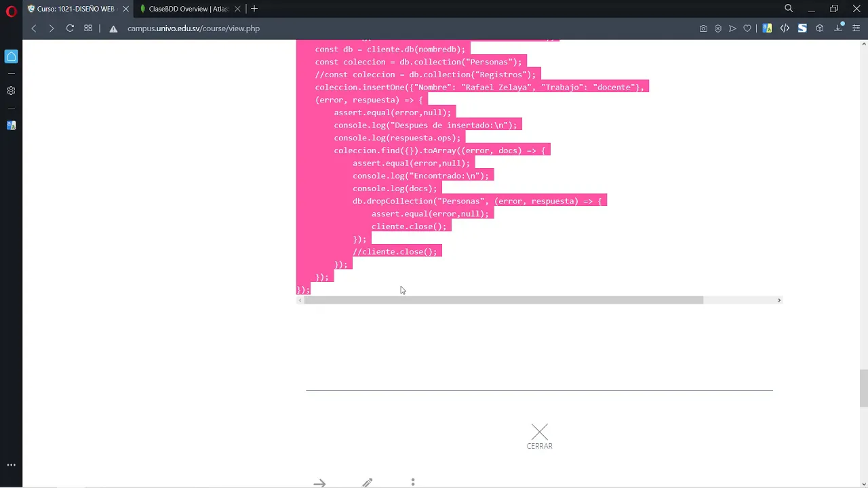The height and width of the screenshot is (488, 868).
Task: Open ad blocker shield settings
Action: pos(718,28)
